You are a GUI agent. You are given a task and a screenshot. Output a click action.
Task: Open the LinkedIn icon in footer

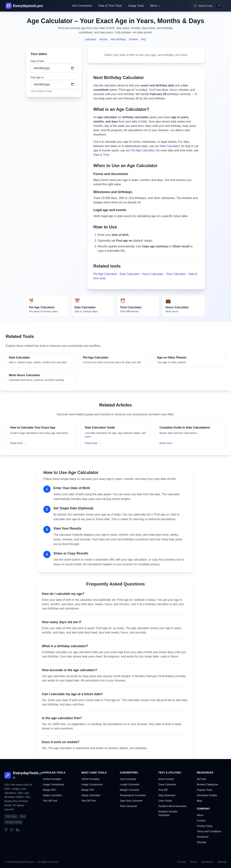click(x=18, y=830)
